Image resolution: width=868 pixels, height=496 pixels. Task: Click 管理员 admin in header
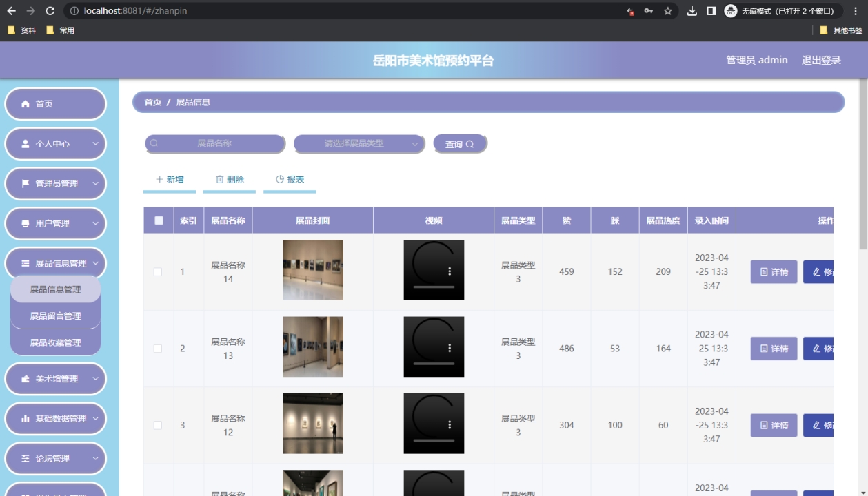pos(756,60)
